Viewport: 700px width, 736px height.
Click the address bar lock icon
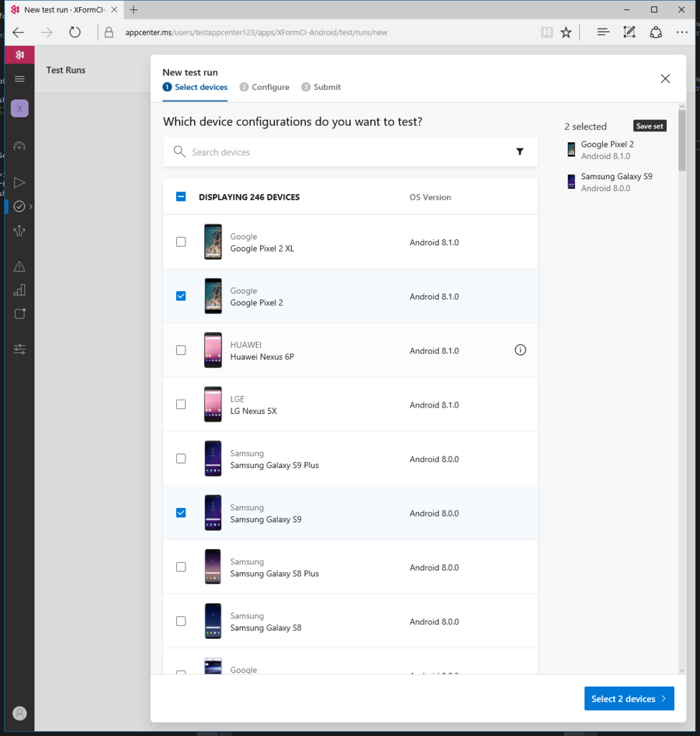click(109, 32)
